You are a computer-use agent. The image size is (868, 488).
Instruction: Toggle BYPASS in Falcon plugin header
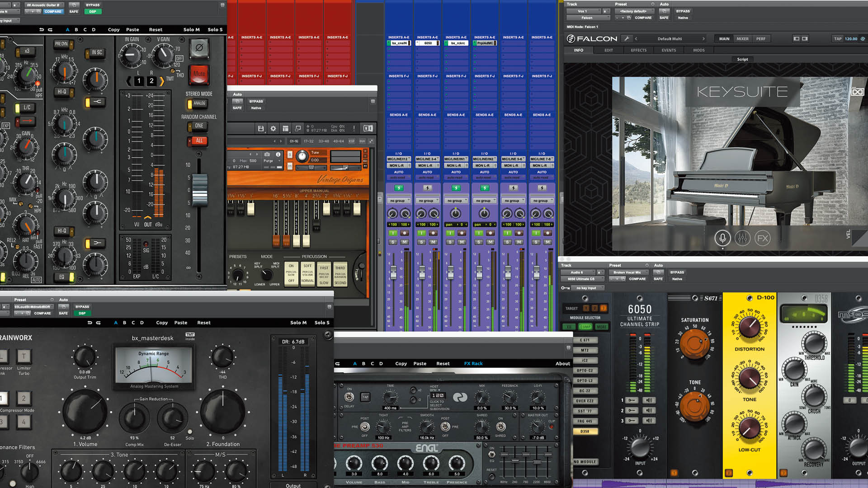683,11
